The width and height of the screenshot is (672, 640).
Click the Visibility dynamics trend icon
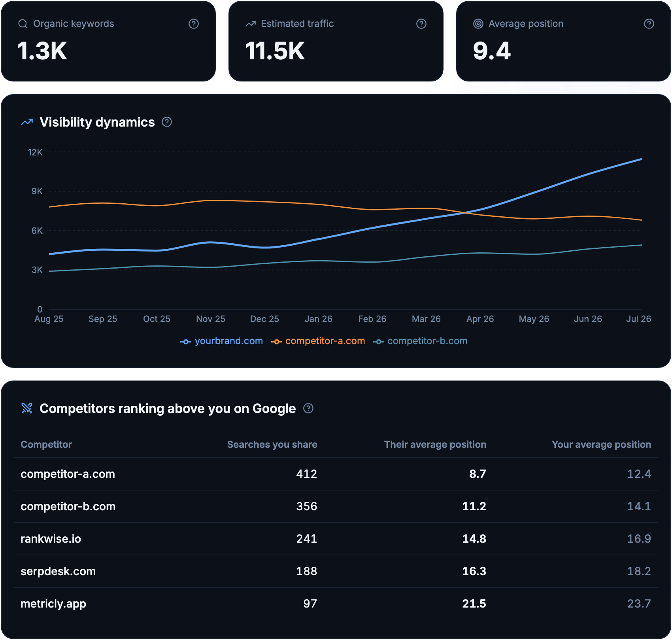coord(27,122)
